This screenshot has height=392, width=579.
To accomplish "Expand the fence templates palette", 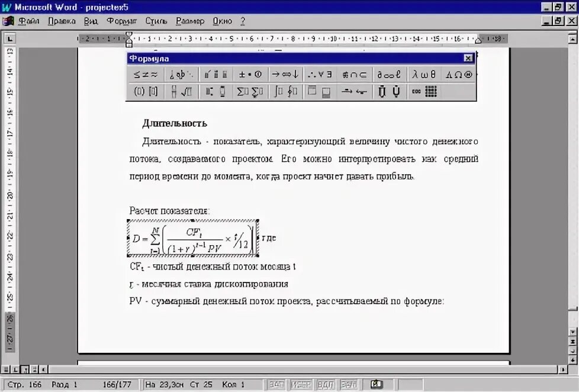I will pyautogui.click(x=145, y=91).
